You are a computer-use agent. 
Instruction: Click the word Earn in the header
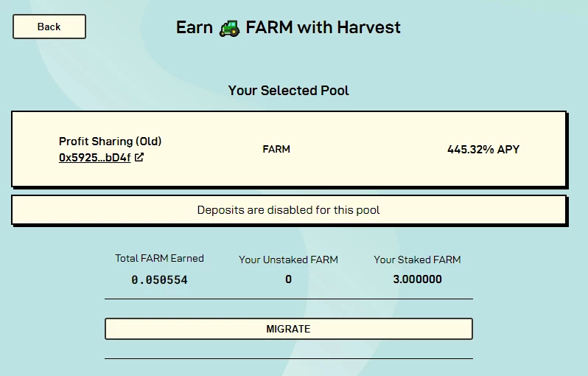[195, 27]
